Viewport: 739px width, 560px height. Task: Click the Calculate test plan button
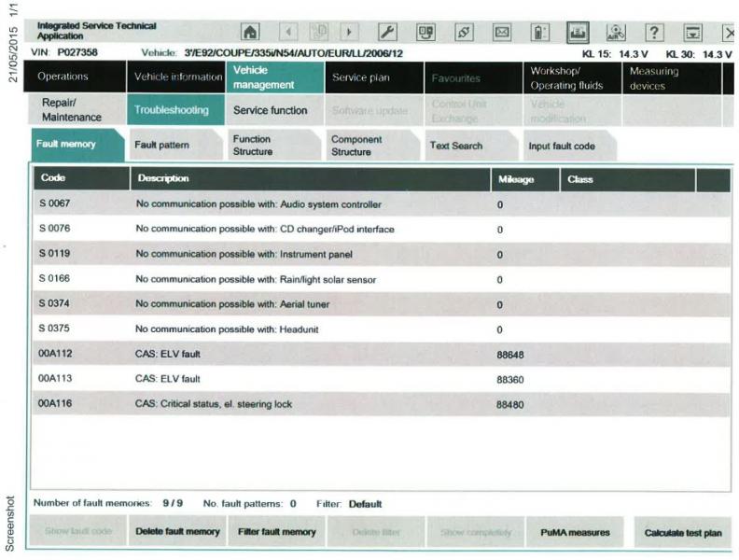tap(682, 532)
